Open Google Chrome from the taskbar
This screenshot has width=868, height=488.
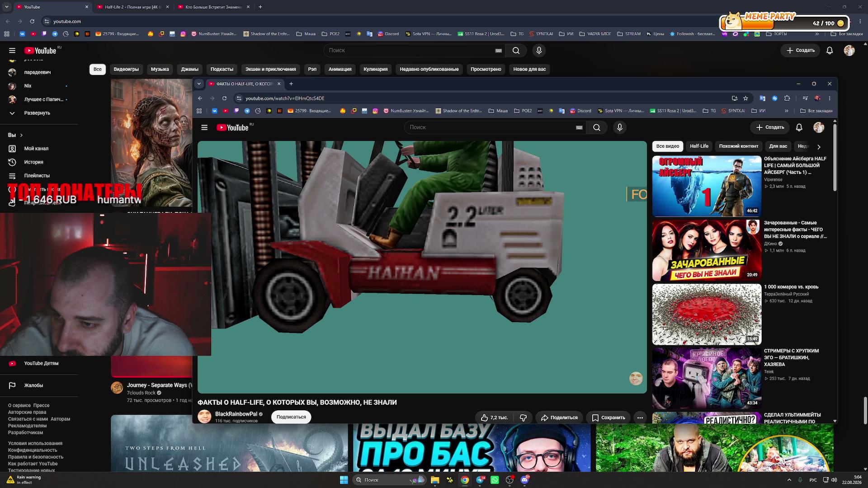tap(465, 480)
